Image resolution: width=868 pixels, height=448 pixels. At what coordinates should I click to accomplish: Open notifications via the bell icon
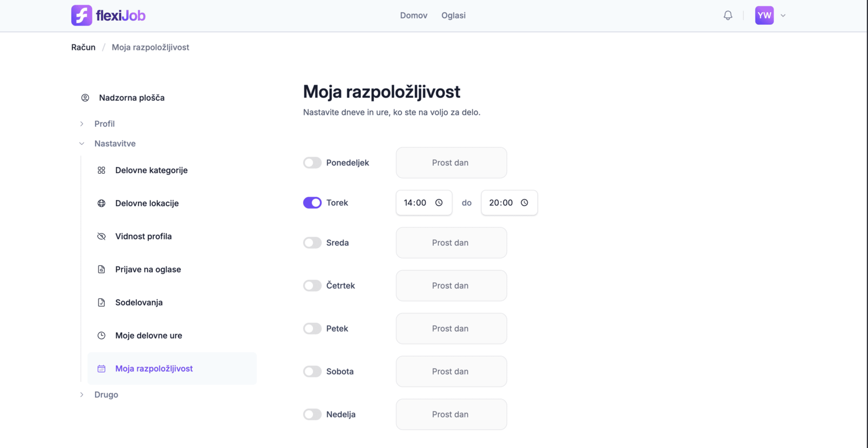pyautogui.click(x=728, y=15)
